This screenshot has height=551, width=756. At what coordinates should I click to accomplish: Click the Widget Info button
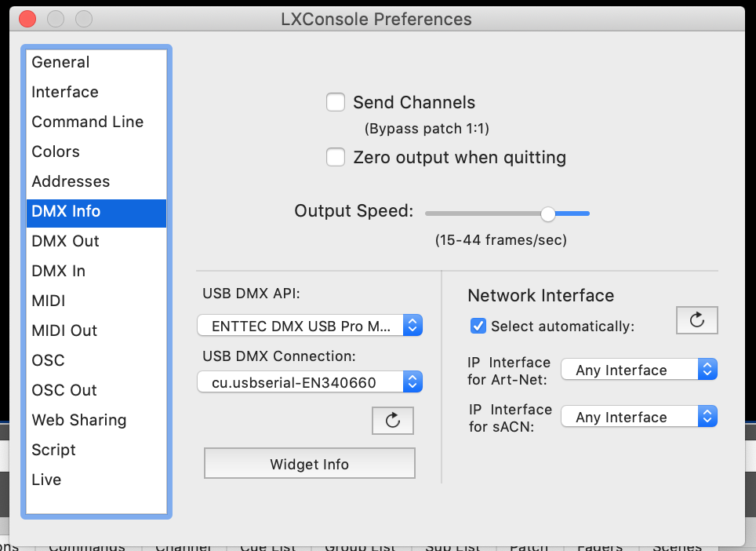coord(310,464)
